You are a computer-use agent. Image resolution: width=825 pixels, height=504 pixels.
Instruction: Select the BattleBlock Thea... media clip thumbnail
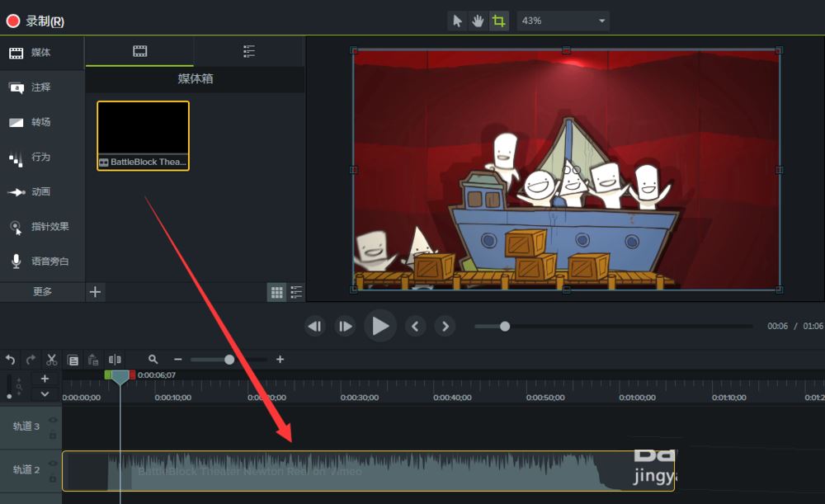(x=143, y=136)
